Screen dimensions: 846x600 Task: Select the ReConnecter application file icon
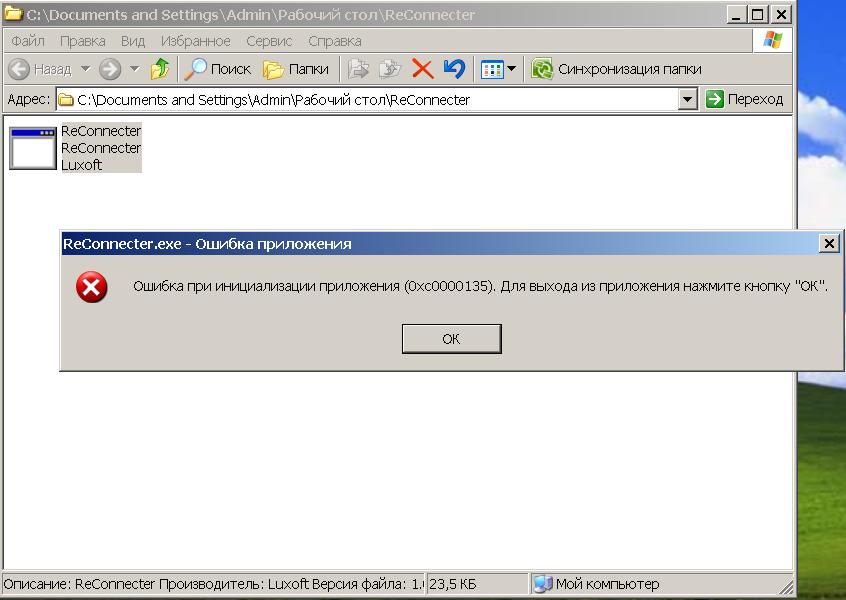click(x=33, y=148)
